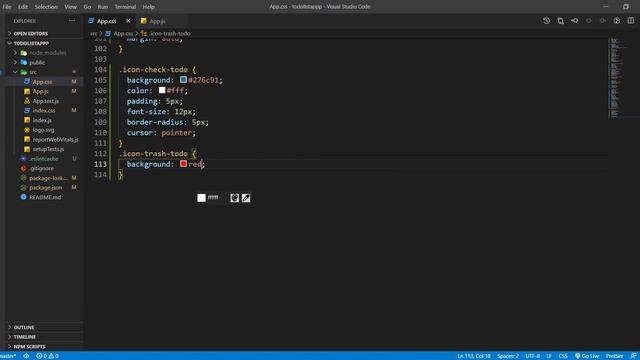Click the App.css file icon in Explorer

[x=27, y=82]
